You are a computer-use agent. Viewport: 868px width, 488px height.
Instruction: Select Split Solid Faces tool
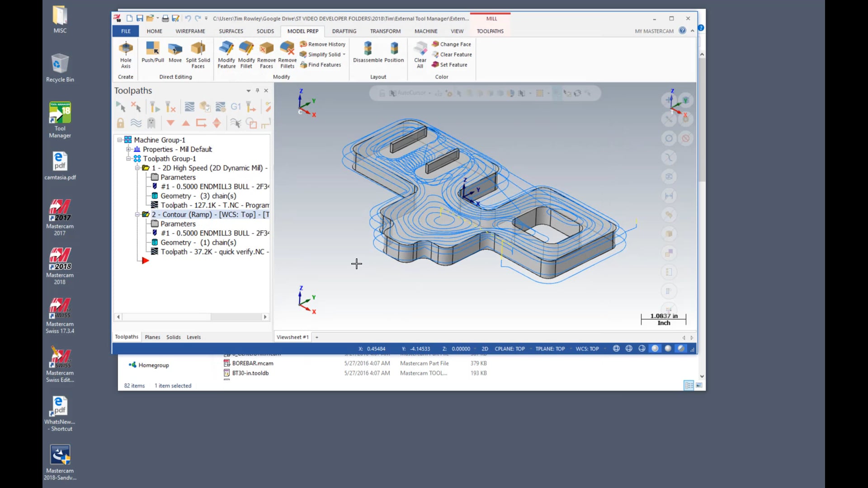tap(198, 55)
